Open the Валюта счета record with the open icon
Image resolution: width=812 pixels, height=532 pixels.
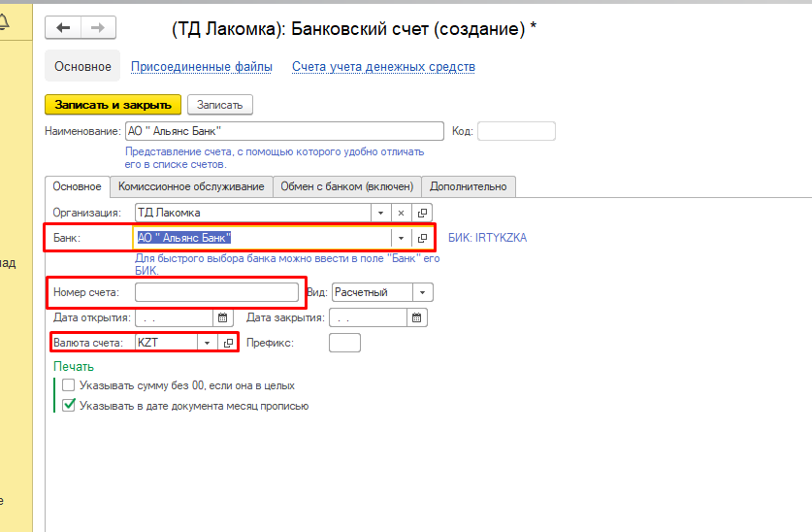point(228,343)
